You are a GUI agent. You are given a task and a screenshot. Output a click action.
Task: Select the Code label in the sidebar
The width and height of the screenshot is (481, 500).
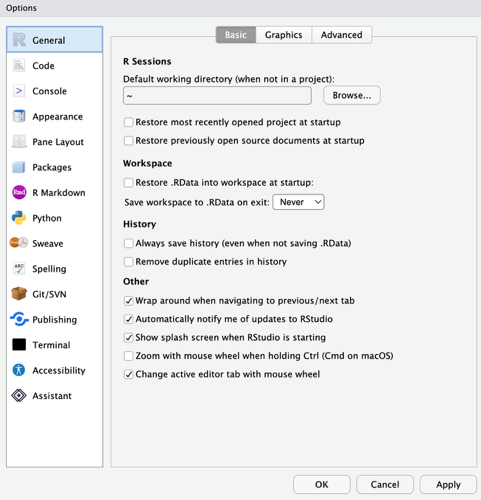tap(43, 66)
